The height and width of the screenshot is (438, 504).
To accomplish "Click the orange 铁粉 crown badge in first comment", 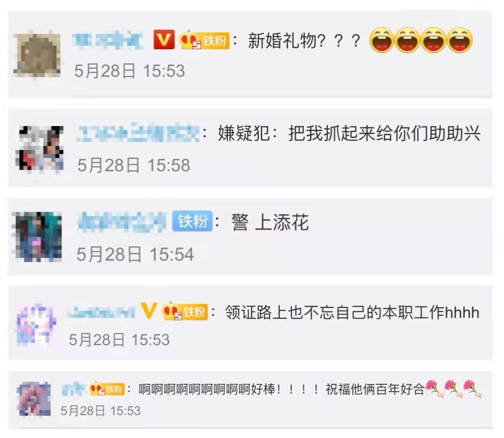I will coord(204,40).
